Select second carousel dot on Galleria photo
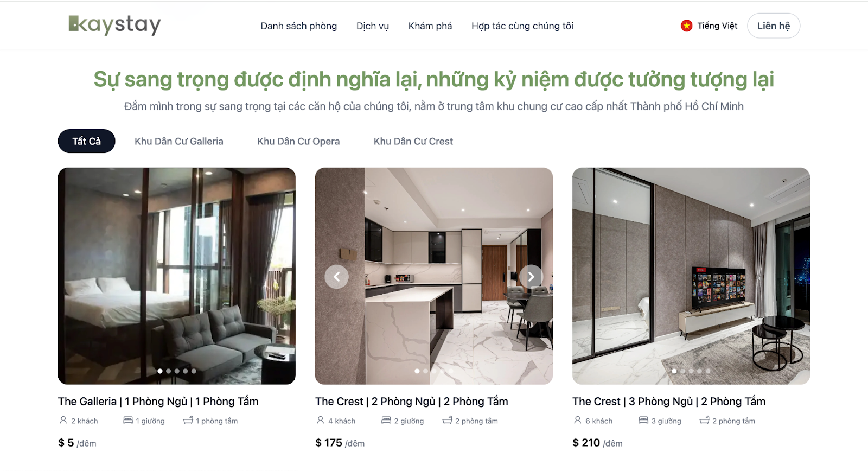Viewport: 868px width, 471px height. coord(168,371)
